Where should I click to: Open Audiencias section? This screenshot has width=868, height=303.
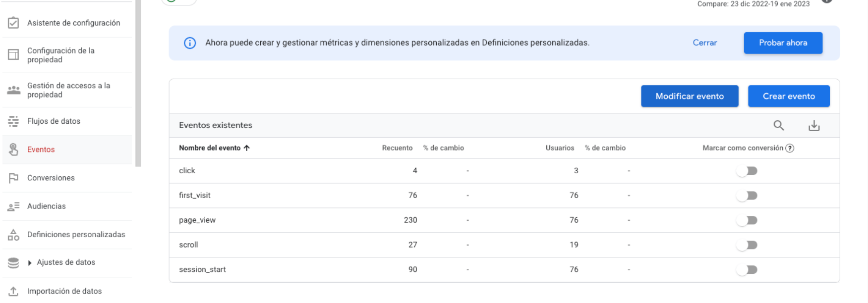[67, 206]
